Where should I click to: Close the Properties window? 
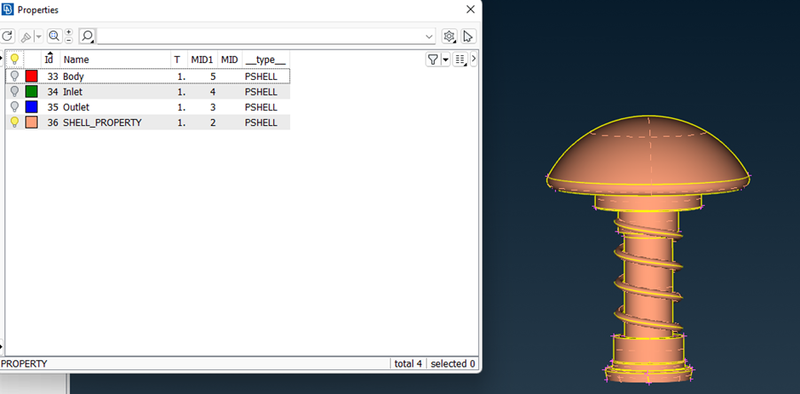[470, 9]
